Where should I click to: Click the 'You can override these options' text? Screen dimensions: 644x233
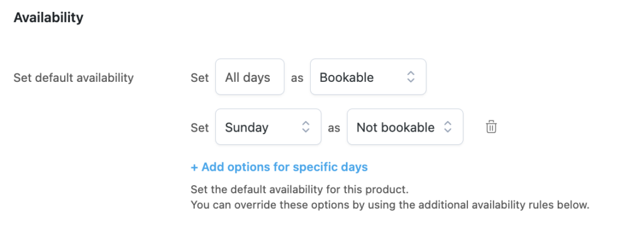pyautogui.click(x=390, y=205)
